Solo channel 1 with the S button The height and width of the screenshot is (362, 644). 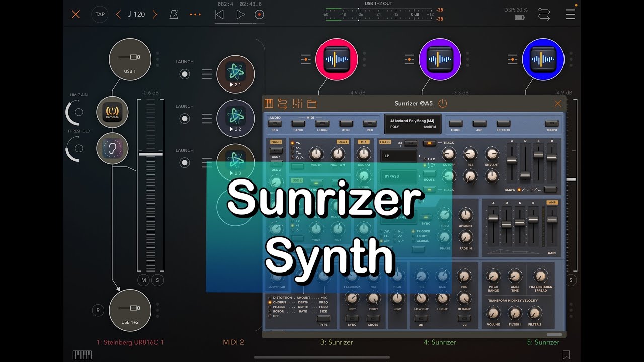pos(157,280)
